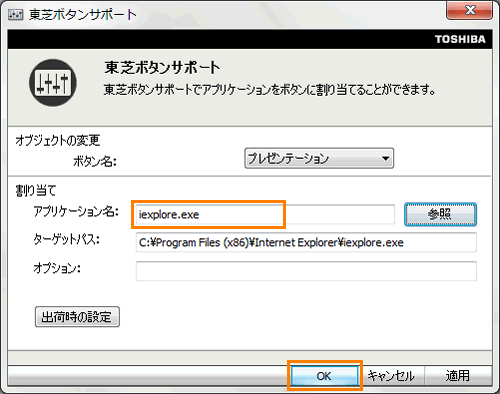
Task: Click the description text about assigning applications
Action: (269, 89)
